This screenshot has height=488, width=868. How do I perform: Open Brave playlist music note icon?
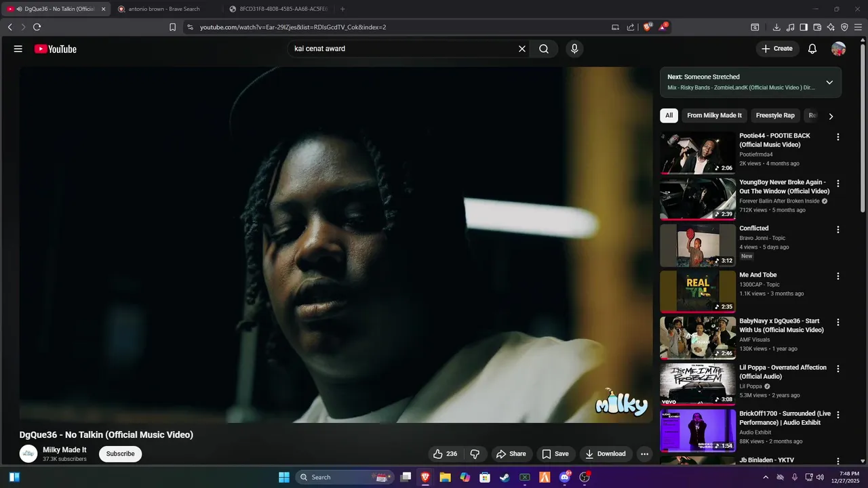pyautogui.click(x=790, y=27)
